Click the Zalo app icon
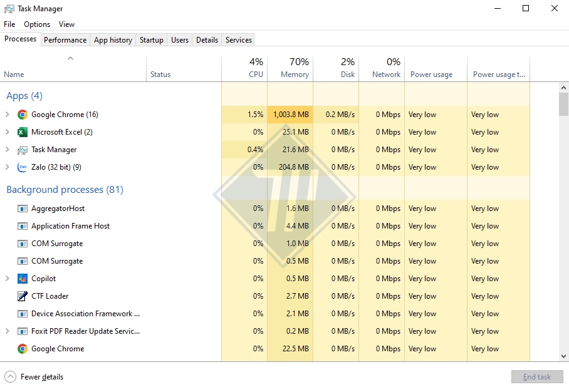The height and width of the screenshot is (392, 569). pos(23,167)
